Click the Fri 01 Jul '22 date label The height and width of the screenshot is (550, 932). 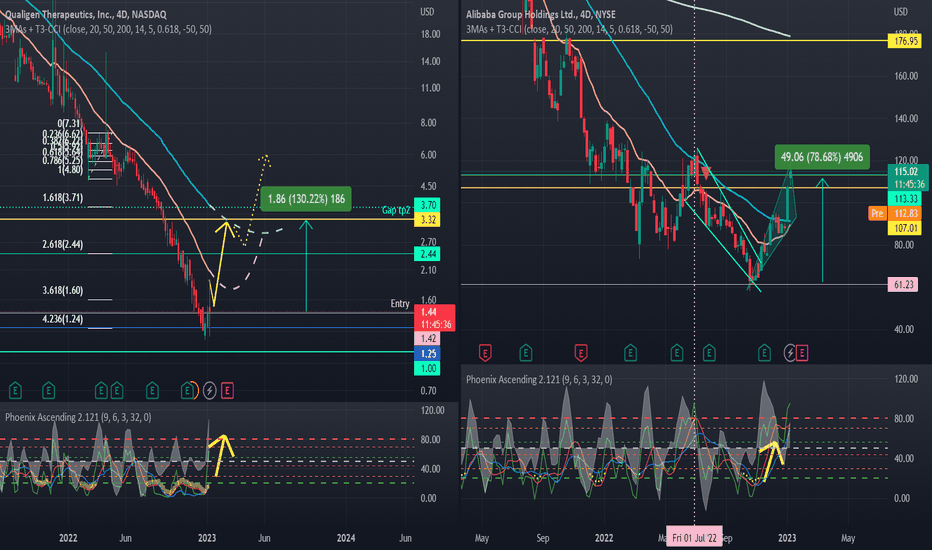[x=694, y=538]
